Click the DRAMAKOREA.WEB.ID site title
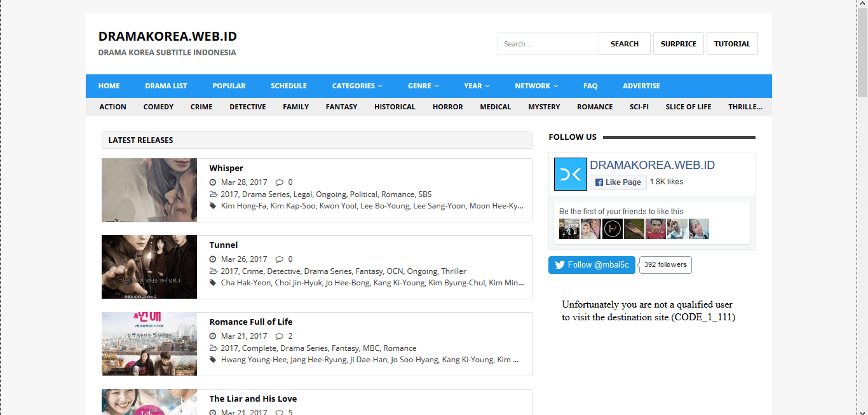Screen dimensions: 868x415 click(168, 36)
